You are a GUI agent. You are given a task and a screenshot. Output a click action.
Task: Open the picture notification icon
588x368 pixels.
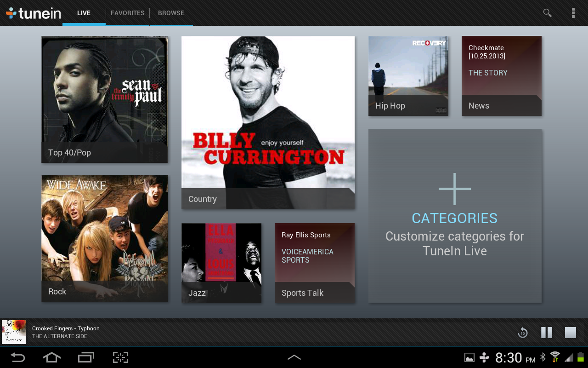(x=469, y=357)
